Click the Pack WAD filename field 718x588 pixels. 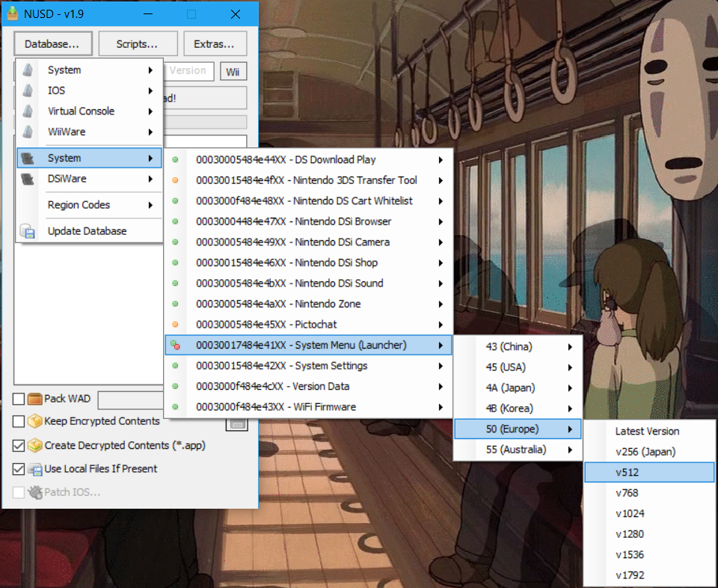pos(130,399)
